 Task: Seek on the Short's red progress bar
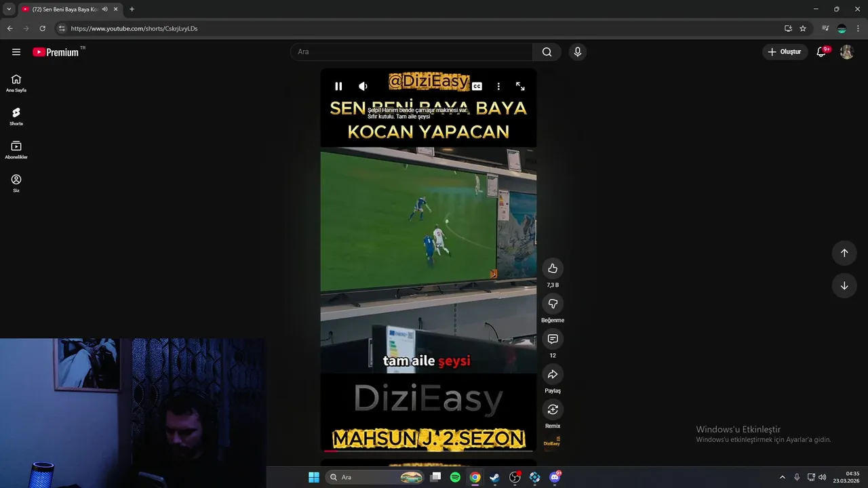(x=429, y=451)
